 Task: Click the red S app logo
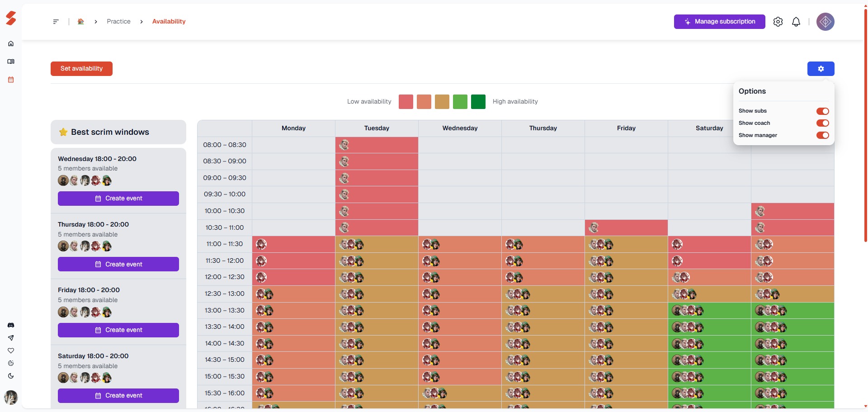(11, 18)
